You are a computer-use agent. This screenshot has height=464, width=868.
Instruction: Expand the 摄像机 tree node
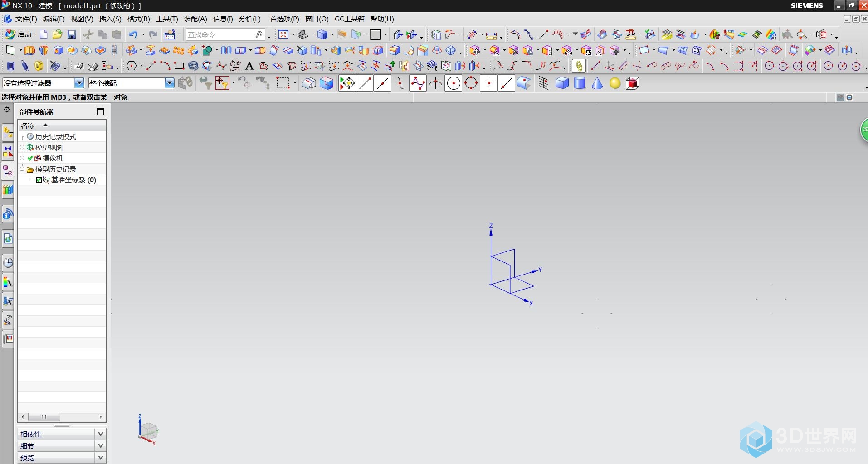[x=22, y=158]
